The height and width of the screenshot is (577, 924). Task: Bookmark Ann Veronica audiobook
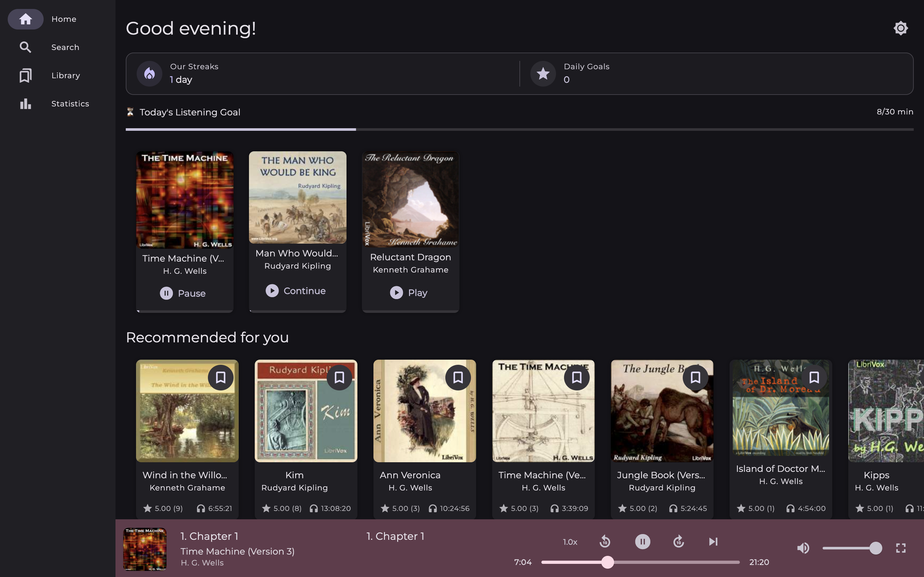point(458,377)
